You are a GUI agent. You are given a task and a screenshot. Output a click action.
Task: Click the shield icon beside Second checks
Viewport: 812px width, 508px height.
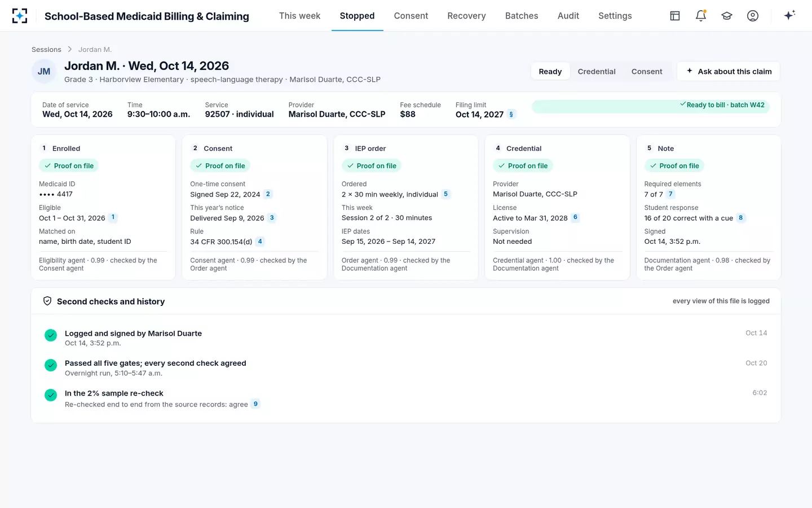click(x=47, y=301)
